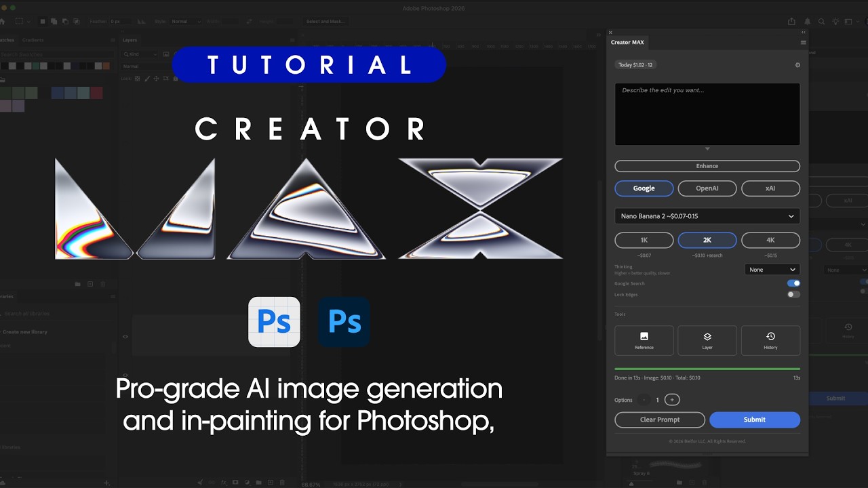Click the prompt text area

707,114
